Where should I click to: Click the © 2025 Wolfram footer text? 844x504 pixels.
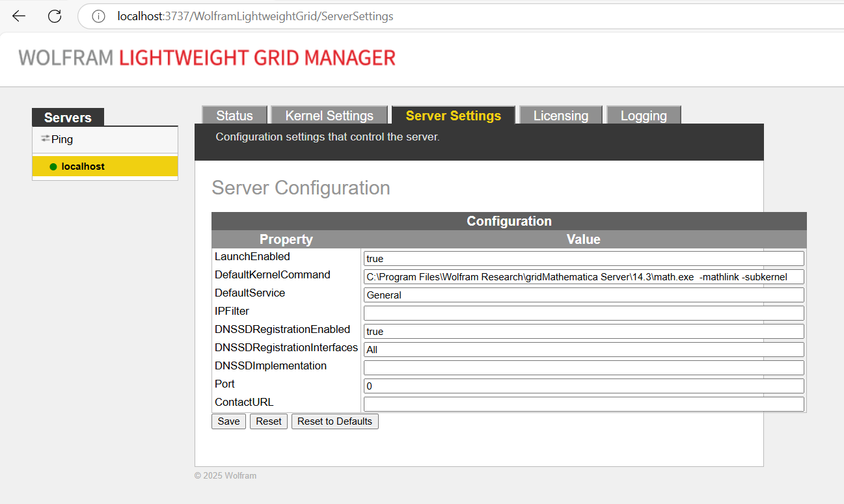(225, 475)
